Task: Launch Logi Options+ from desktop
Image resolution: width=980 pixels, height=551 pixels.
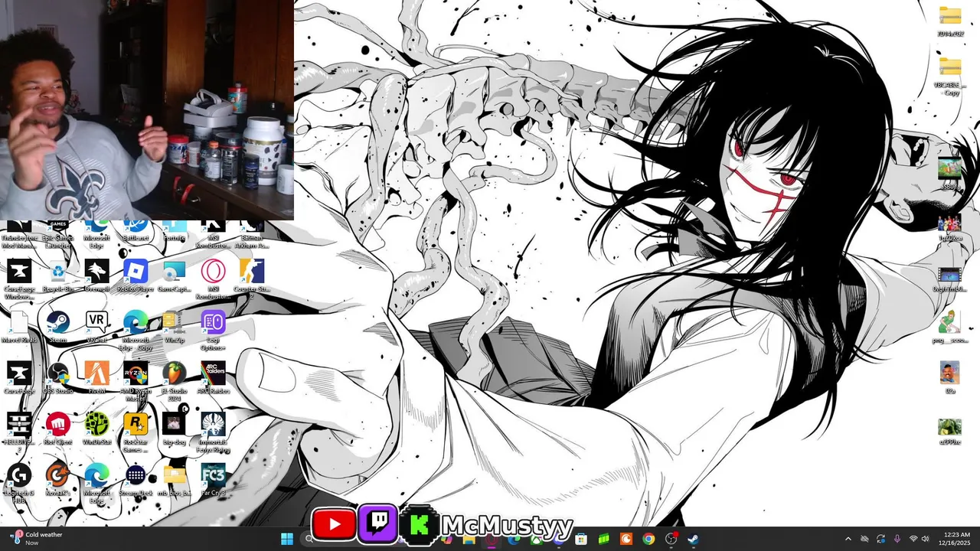Action: tap(213, 329)
